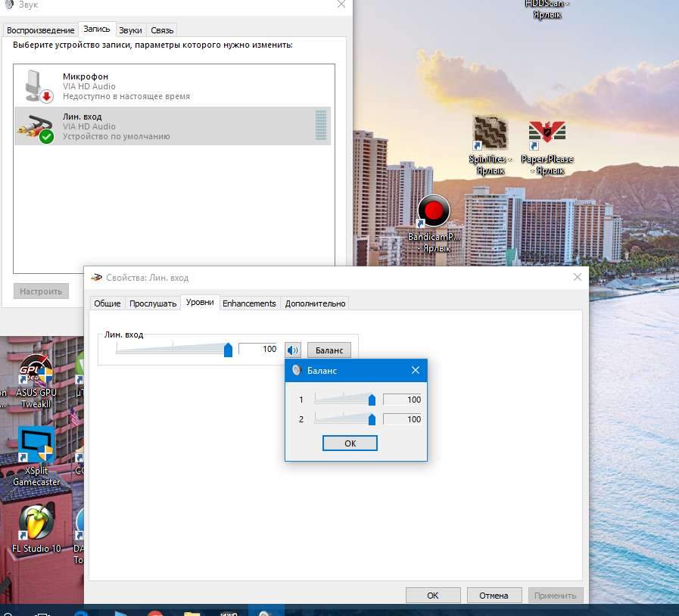Click the Баланс button
Viewport: 679px width, 616px height.
click(x=329, y=350)
